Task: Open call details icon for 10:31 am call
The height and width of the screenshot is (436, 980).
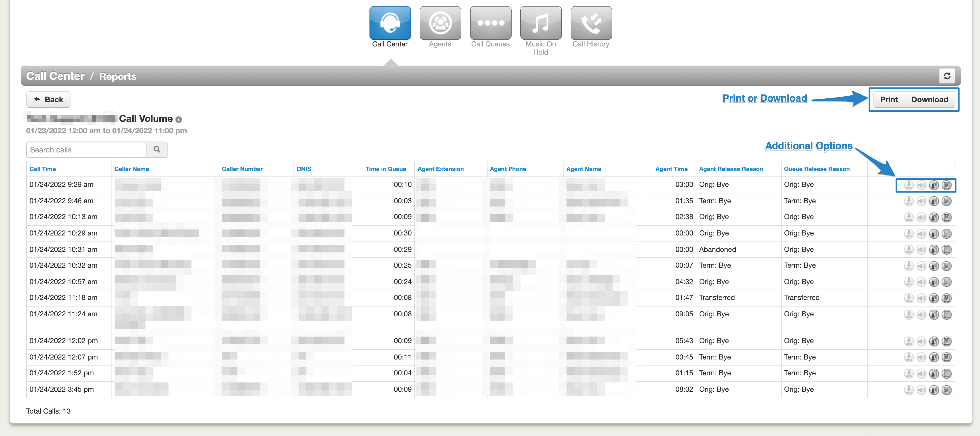Action: (x=946, y=250)
